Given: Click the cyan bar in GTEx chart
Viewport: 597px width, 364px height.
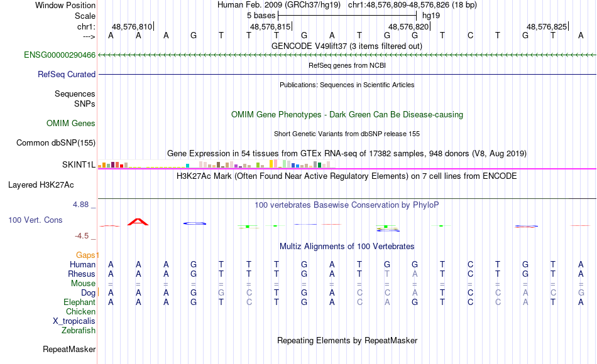Looking at the screenshot, I should point(187,166).
